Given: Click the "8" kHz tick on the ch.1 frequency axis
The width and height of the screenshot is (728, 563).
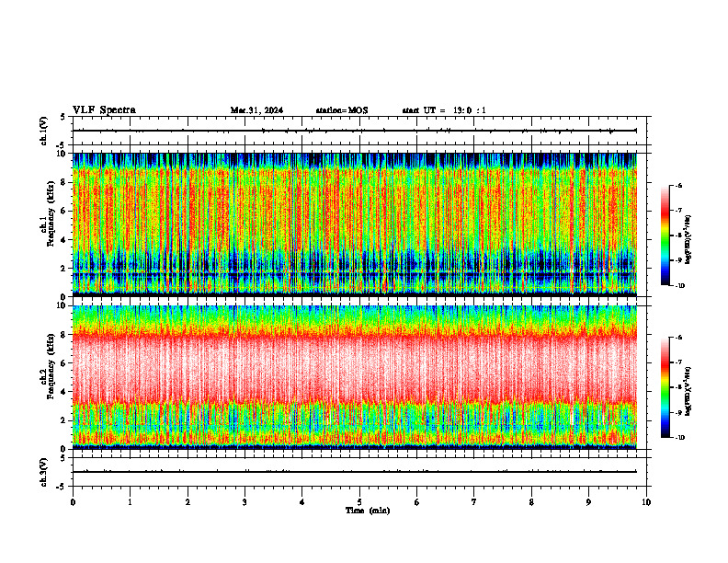Looking at the screenshot, I should tap(63, 182).
